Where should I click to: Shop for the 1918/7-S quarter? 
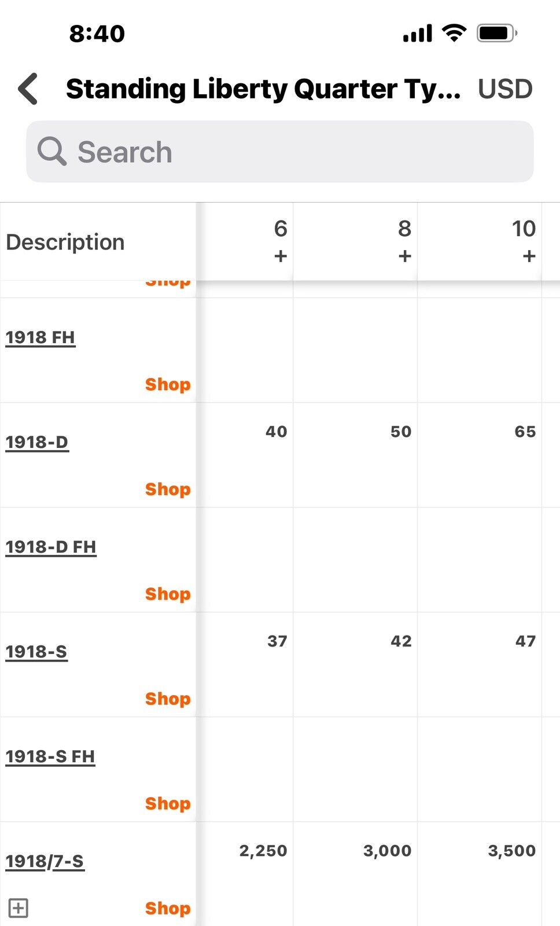(x=168, y=908)
